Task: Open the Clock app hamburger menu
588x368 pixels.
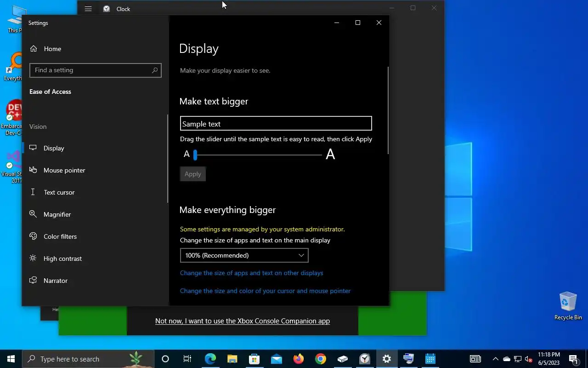Action: (x=88, y=8)
